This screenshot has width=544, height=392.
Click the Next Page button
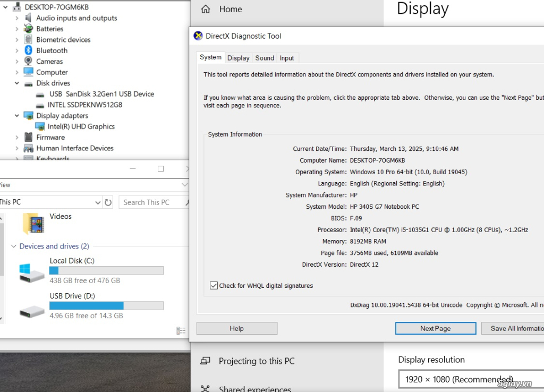click(436, 328)
